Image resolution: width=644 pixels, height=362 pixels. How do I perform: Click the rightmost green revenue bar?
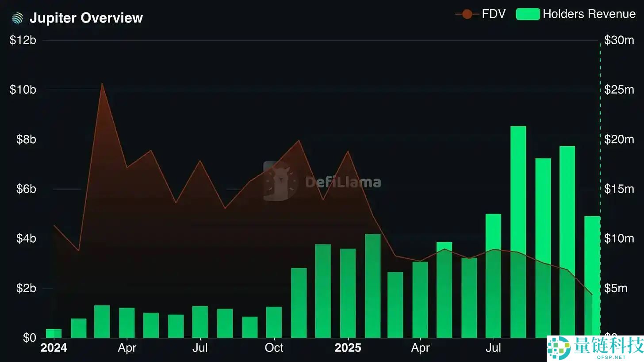coord(592,274)
